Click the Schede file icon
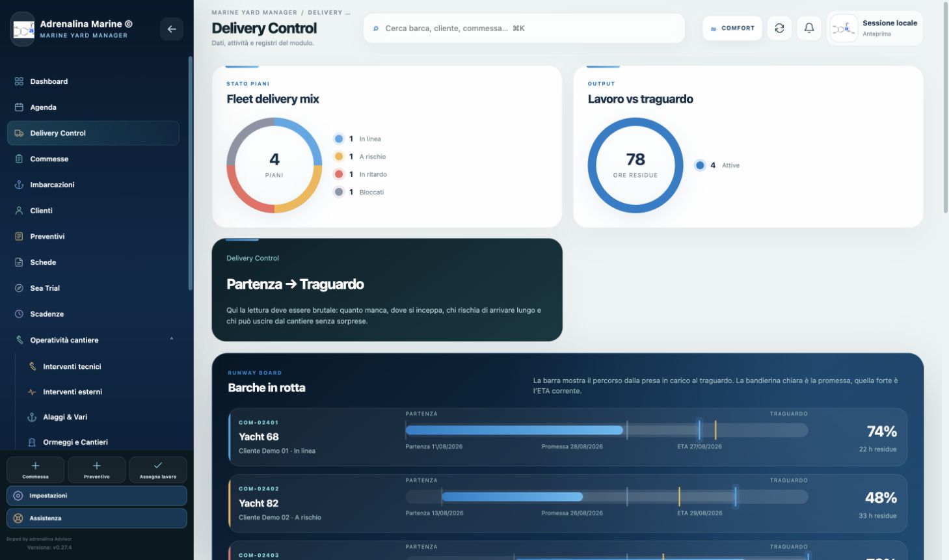 19,262
